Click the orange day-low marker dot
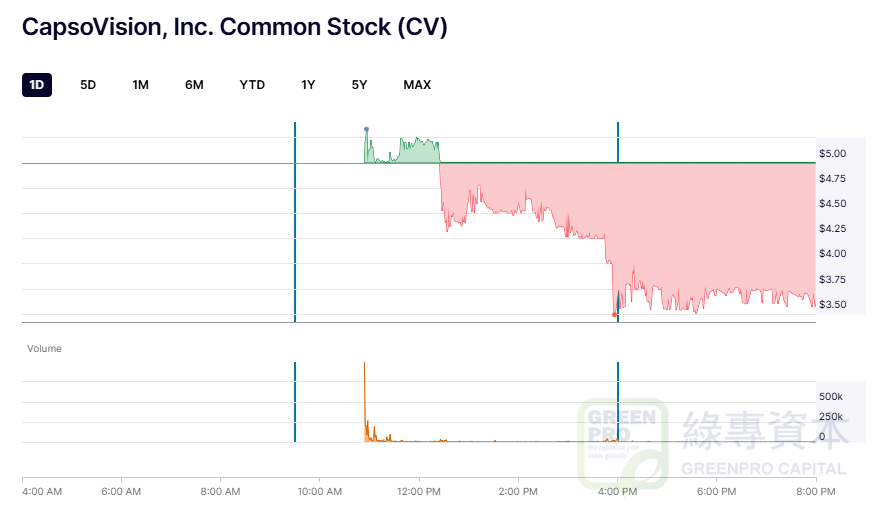Screen dimensions: 875x511 614,315
